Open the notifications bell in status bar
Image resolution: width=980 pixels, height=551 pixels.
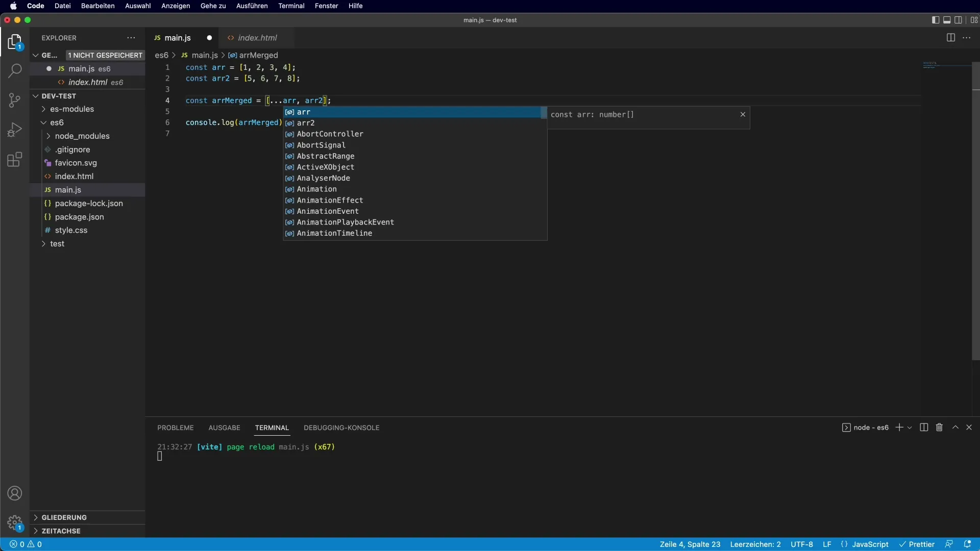[x=967, y=544]
